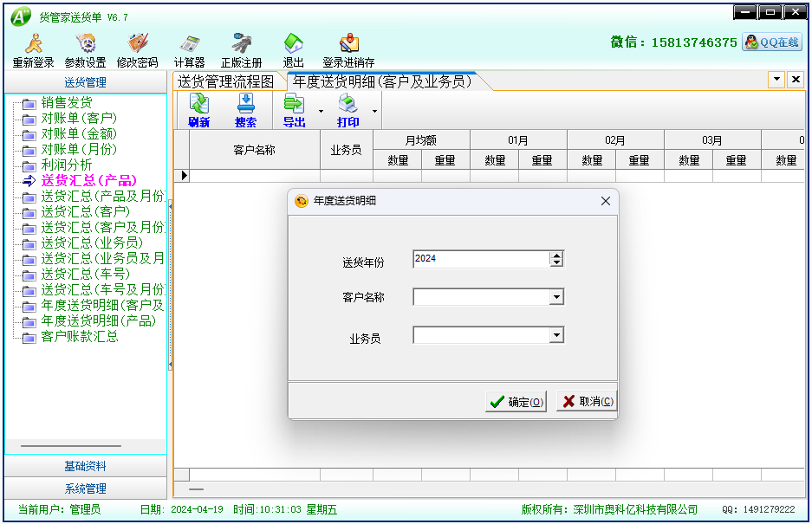Increase 送货年份 year with spinner up

tap(556, 255)
